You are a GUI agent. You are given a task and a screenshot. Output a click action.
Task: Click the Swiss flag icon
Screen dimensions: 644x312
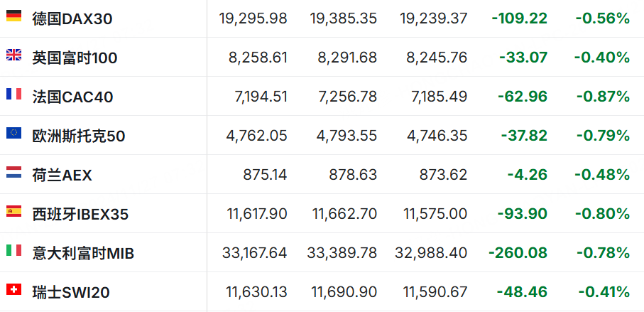click(13, 289)
